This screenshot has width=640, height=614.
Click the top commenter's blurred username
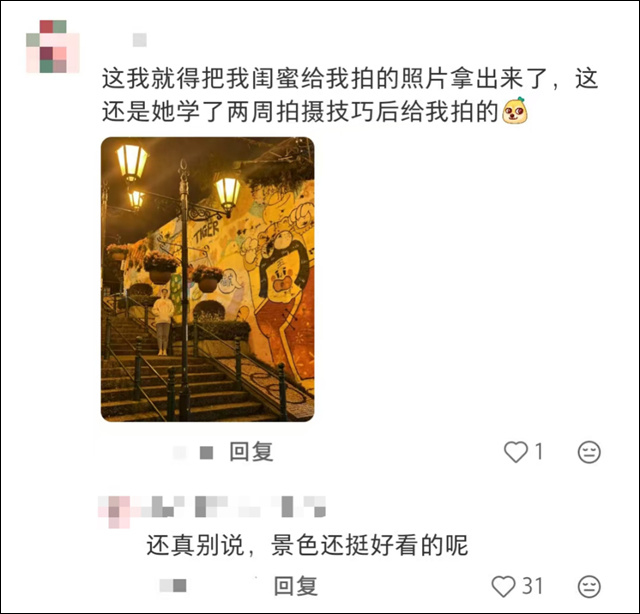(x=140, y=40)
